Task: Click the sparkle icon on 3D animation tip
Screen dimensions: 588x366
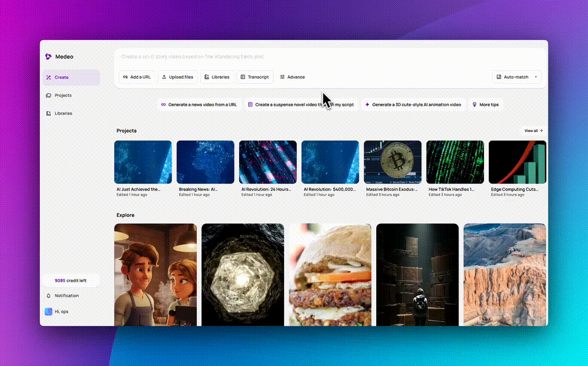Action: pyautogui.click(x=367, y=105)
